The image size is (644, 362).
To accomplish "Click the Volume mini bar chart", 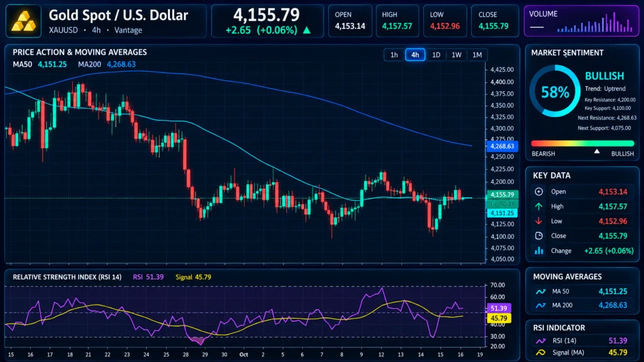I will [x=595, y=23].
